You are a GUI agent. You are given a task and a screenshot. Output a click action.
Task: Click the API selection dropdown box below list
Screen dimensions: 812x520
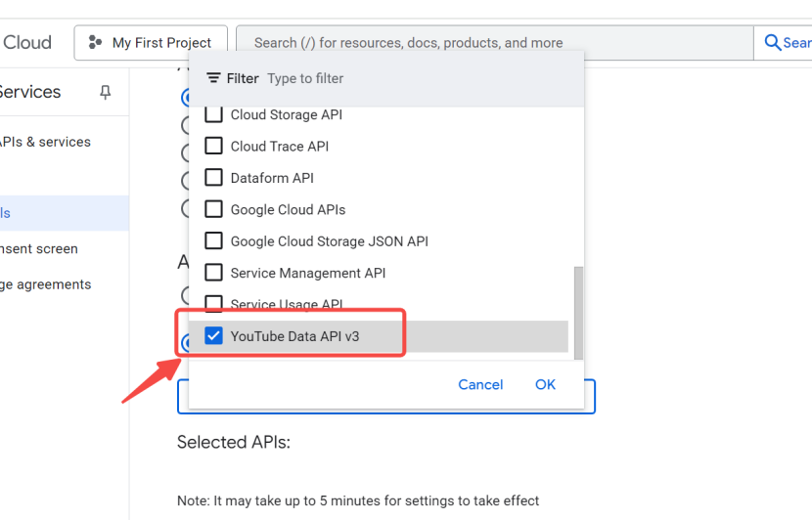(385, 398)
